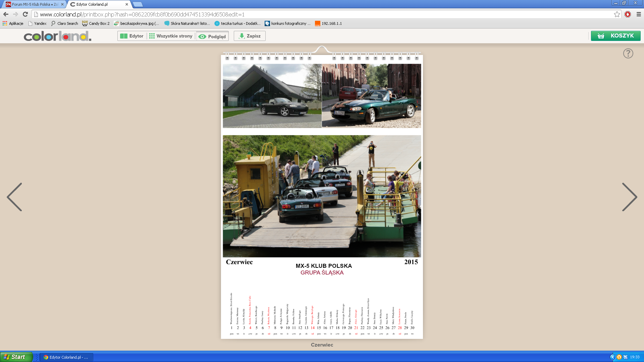Screen dimensions: 644x362
Task: Open the KOSZYK shopping cart
Action: click(615, 36)
